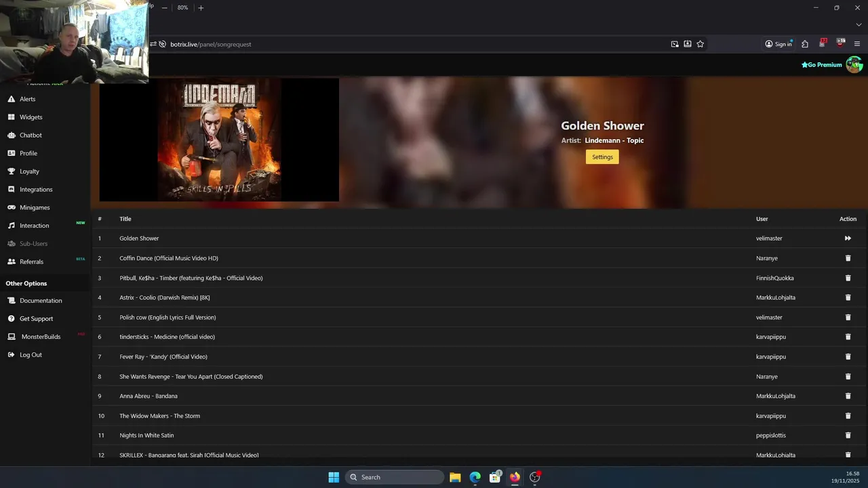Open Microsoft Store taskbar icon
Viewport: 868px width, 488px height.
pyautogui.click(x=495, y=477)
